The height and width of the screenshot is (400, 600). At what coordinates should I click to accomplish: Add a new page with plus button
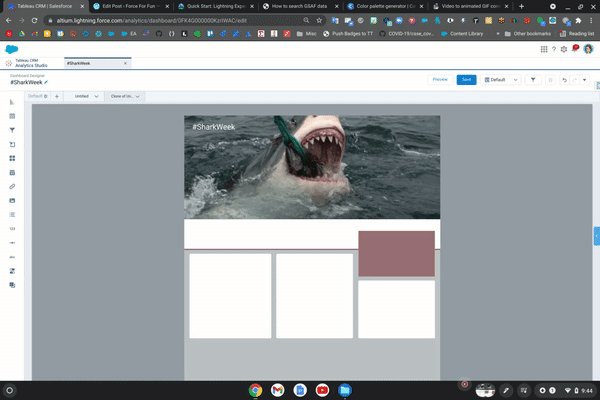[x=56, y=96]
